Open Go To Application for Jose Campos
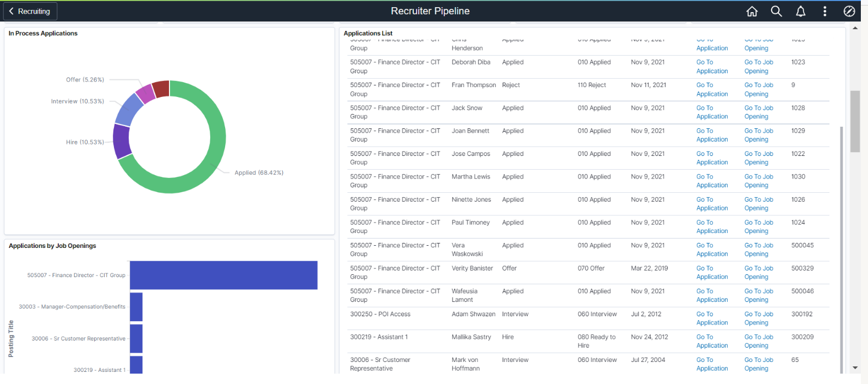This screenshot has height=384, width=868. click(712, 158)
